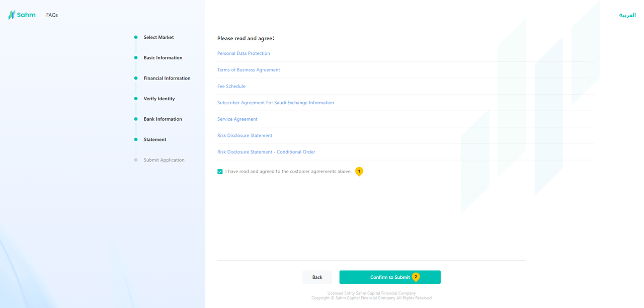The image size is (644, 308).
Task: Click yellow marker number 2
Action: pos(416,277)
